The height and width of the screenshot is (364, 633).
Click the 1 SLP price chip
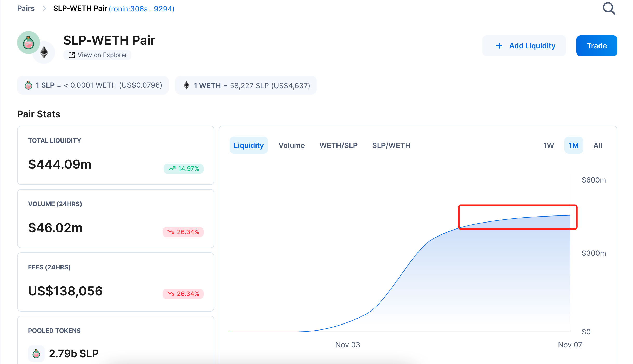point(93,85)
